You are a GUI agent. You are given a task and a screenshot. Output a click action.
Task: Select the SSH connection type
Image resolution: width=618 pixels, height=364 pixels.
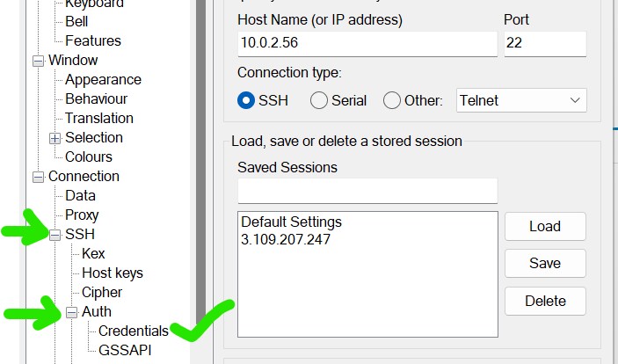246,100
